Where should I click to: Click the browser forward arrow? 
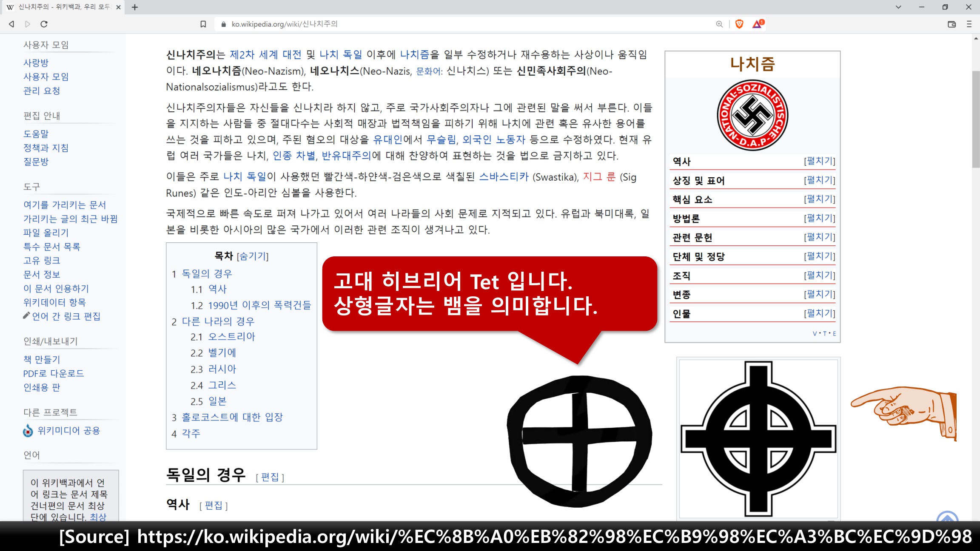[28, 24]
